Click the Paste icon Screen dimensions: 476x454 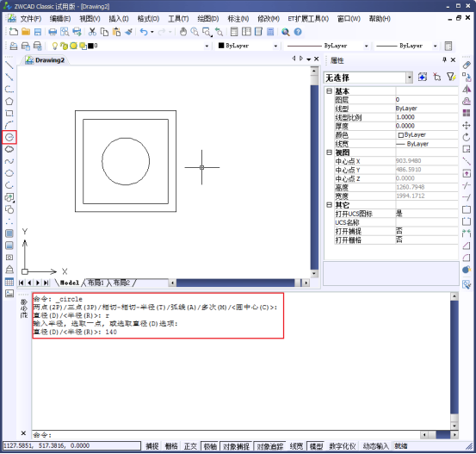pos(116,32)
